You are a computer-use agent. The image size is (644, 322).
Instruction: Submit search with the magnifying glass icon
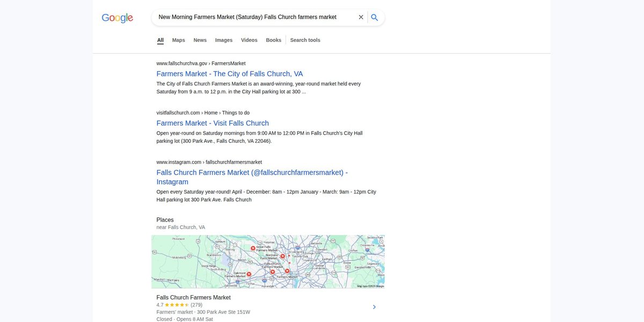point(375,17)
